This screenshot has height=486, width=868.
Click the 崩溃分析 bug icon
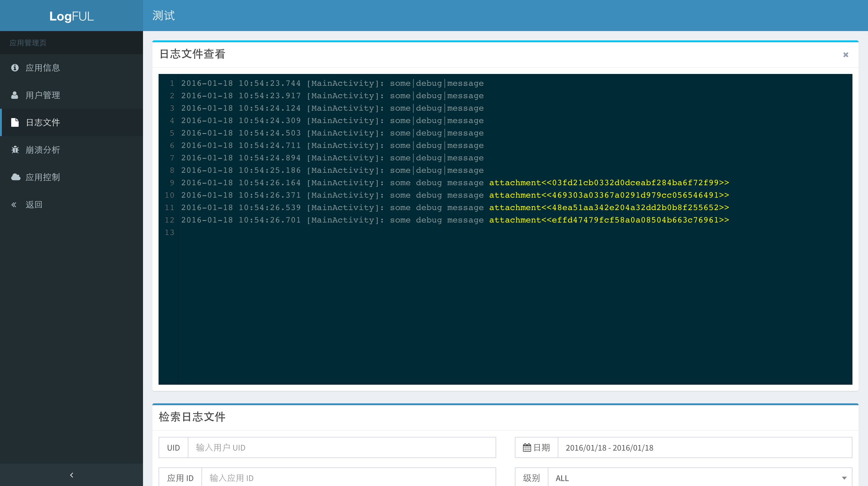point(15,149)
